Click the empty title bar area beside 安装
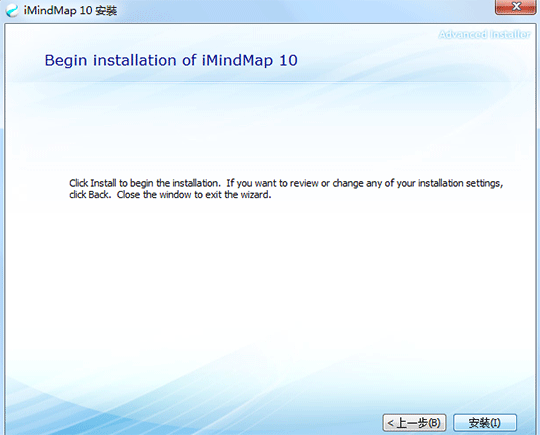 pyautogui.click(x=303, y=10)
